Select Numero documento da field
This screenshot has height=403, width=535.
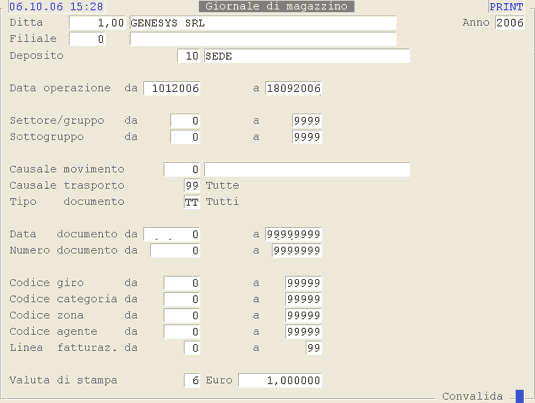(175, 251)
